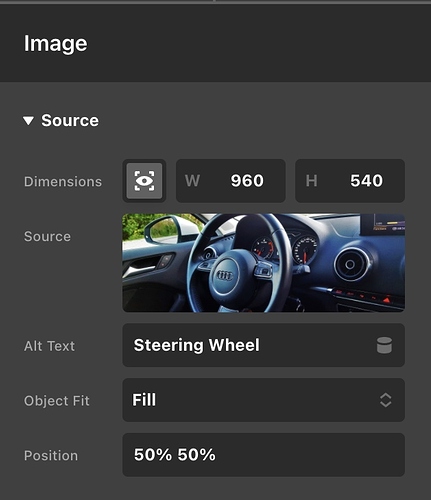The image size is (431, 500).
Task: Click the W label in width field
Action: click(x=192, y=181)
